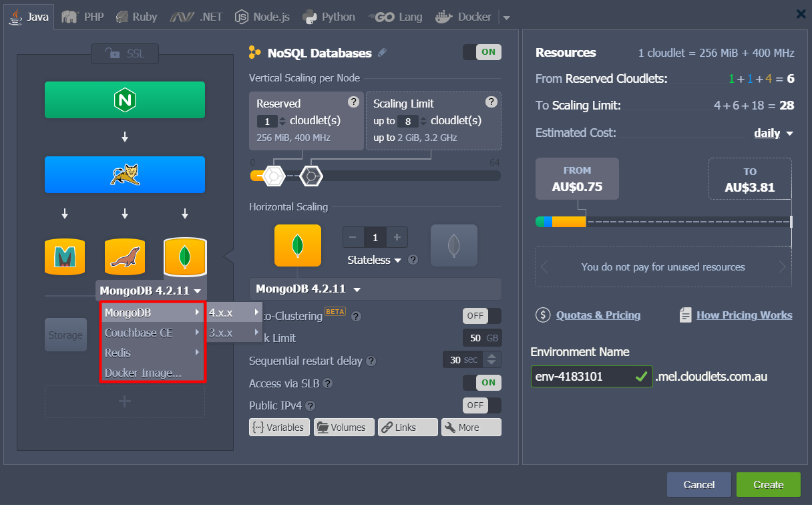Open the Links button
This screenshot has width=812, height=505.
point(408,428)
